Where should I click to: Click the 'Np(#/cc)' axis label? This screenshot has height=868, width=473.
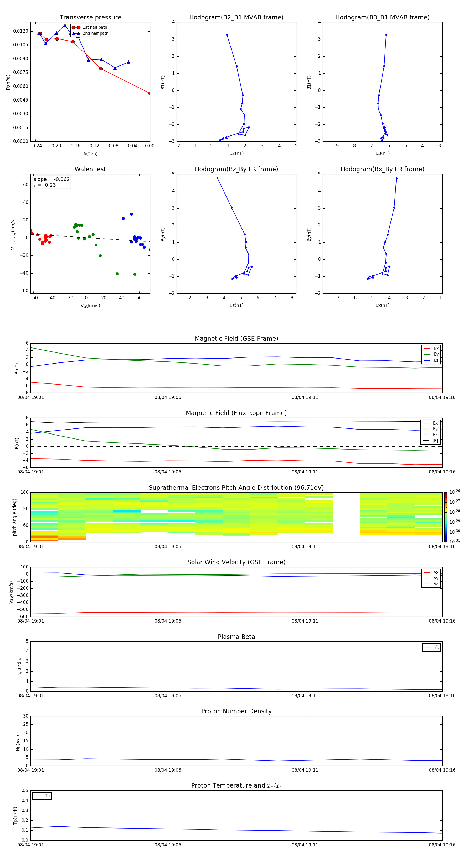[x=18, y=741]
